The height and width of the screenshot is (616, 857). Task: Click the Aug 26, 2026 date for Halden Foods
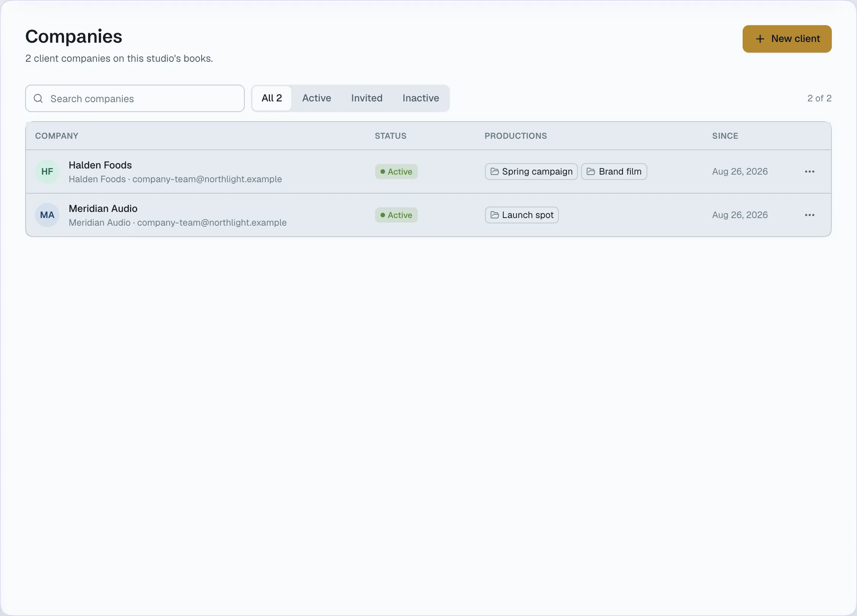[740, 172]
